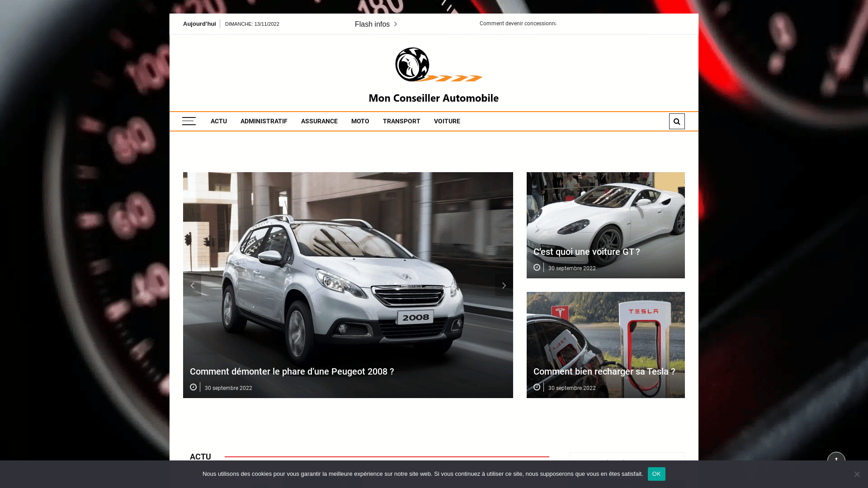Viewport: 868px width, 488px height.
Task: Click the Mon Conseiller Automobile globe logo
Action: 411,65
